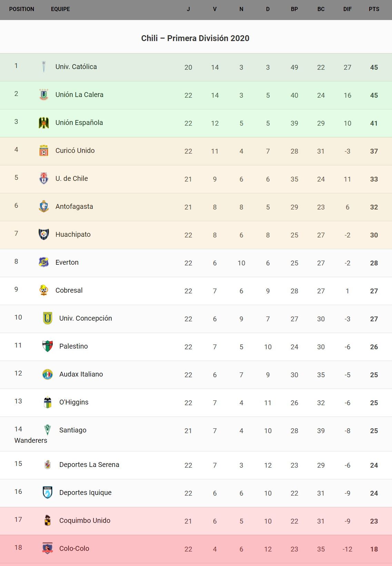Open the O'Higgins team link

(74, 402)
